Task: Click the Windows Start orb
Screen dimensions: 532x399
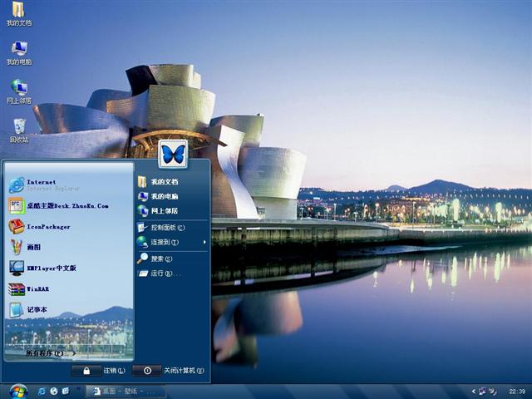Action: coord(17,390)
